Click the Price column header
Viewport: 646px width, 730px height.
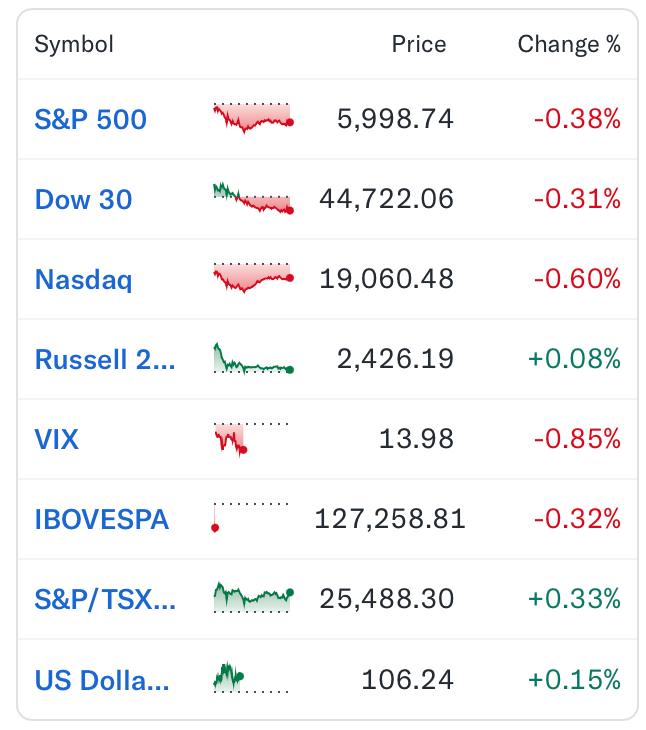click(x=419, y=44)
